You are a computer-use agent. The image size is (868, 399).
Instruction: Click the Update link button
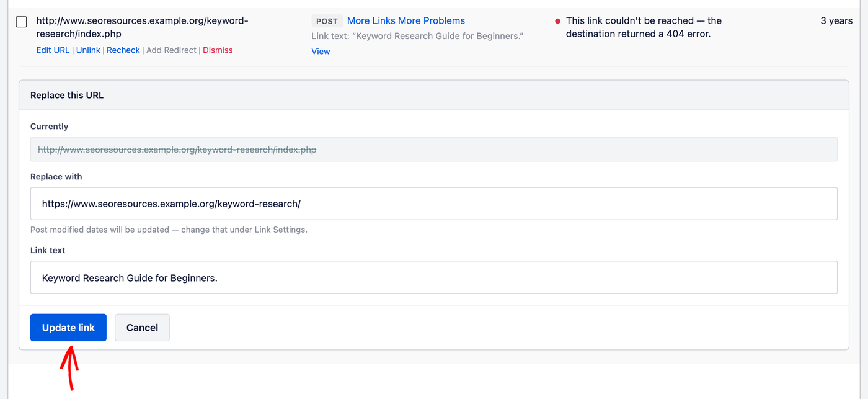click(x=68, y=328)
